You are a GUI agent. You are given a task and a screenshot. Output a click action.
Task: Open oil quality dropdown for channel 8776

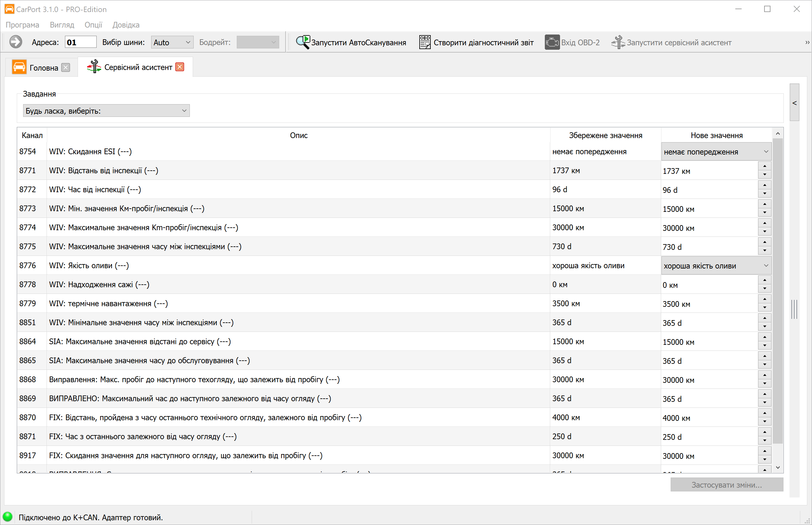(x=716, y=266)
